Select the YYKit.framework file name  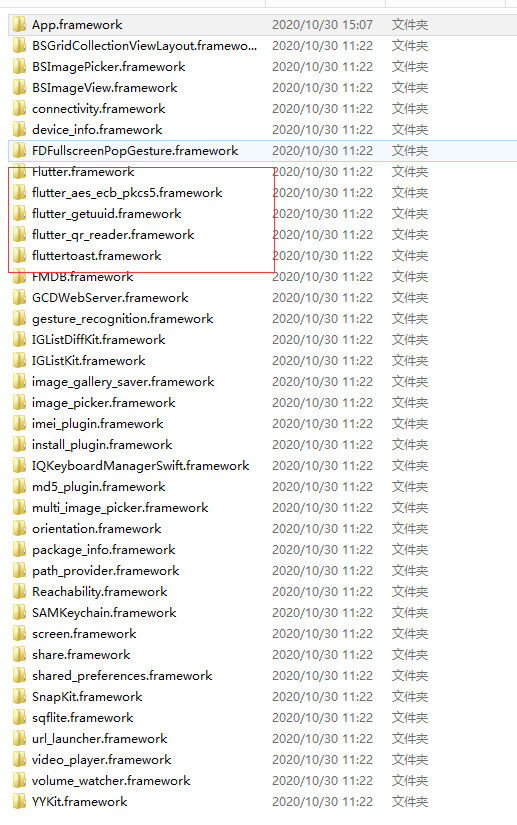tap(79, 802)
